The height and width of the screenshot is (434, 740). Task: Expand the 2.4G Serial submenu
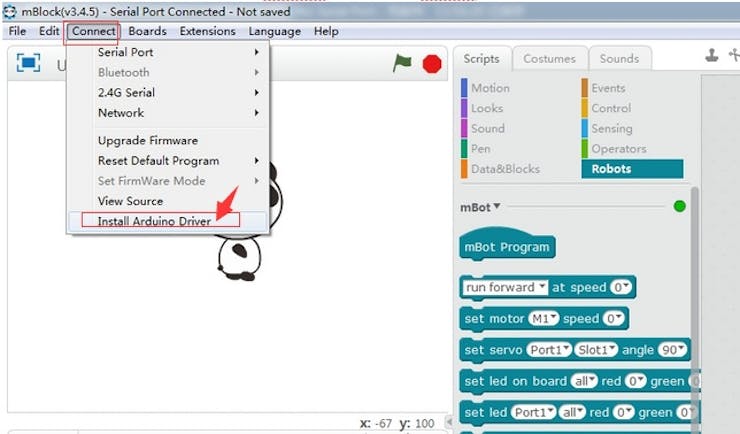pos(168,92)
